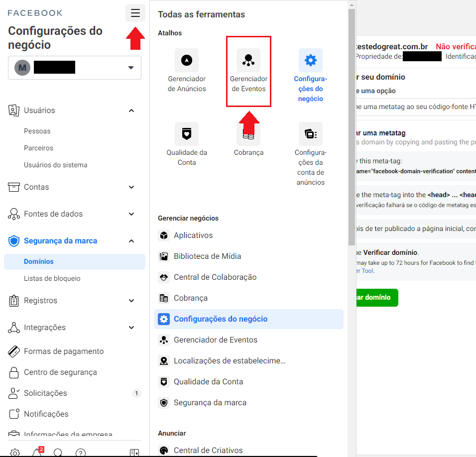Click the Aplicativos tool link
Image resolution: width=476 pixels, height=457 pixels.
tap(193, 235)
